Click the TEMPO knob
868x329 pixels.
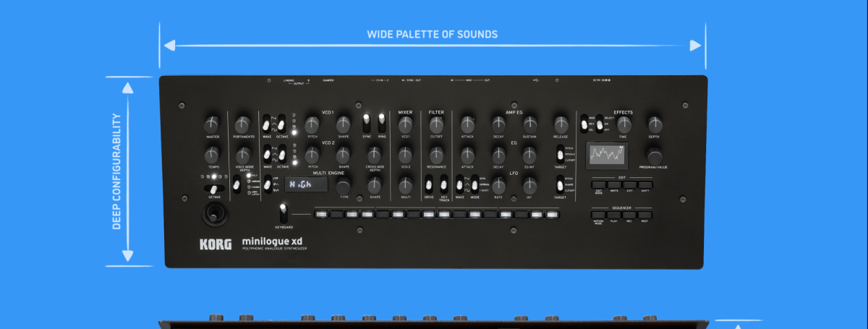pos(212,155)
